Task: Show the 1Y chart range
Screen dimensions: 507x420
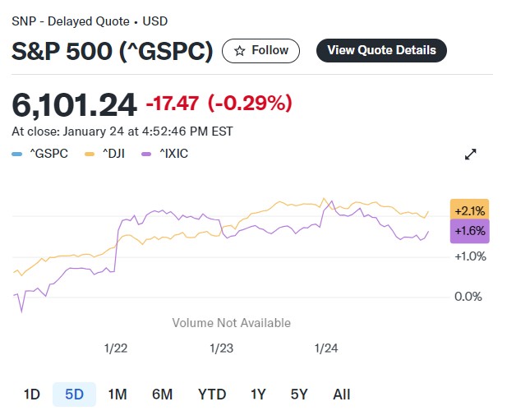Action: click(x=258, y=394)
